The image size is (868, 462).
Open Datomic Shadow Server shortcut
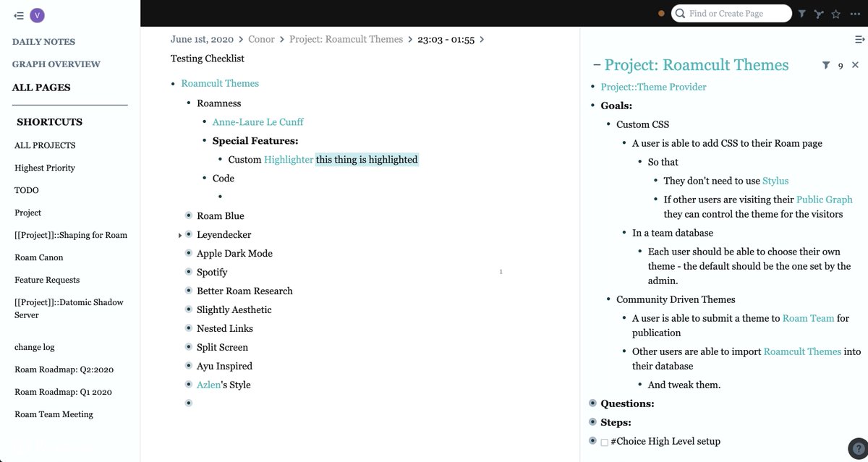69,309
